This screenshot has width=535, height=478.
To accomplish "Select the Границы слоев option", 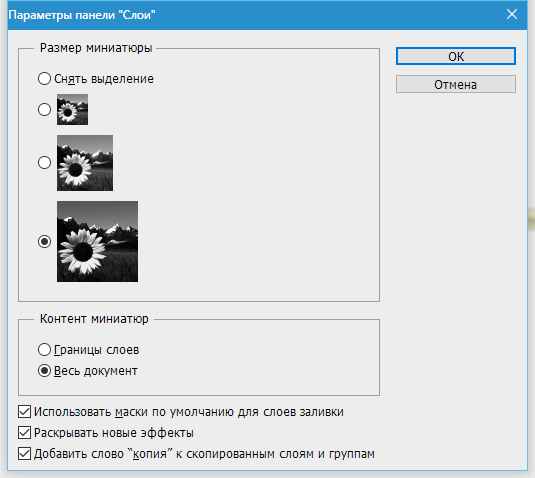I will [44, 350].
